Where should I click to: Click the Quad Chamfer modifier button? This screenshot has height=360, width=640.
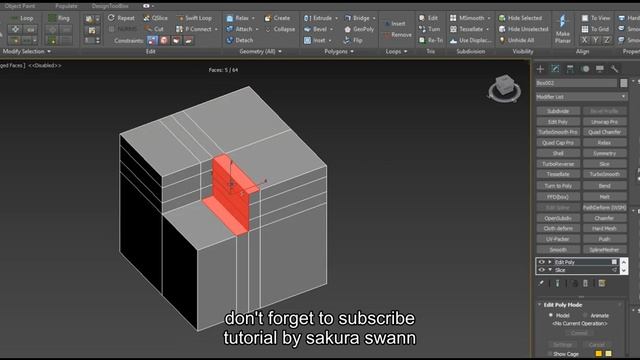(604, 132)
